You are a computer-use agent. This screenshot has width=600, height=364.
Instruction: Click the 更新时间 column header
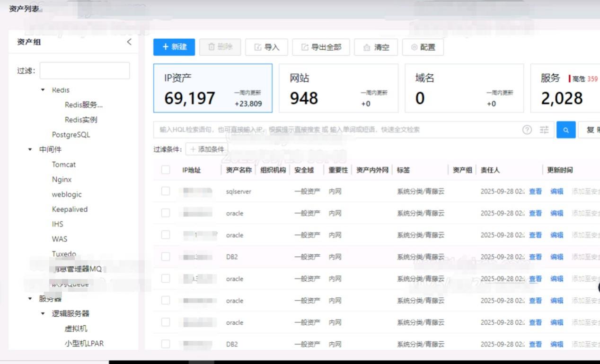pyautogui.click(x=560, y=170)
